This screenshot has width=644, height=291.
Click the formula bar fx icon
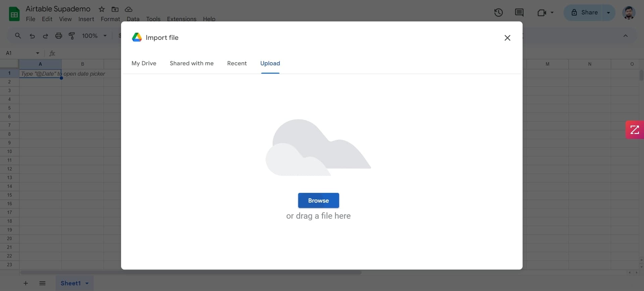pos(52,53)
